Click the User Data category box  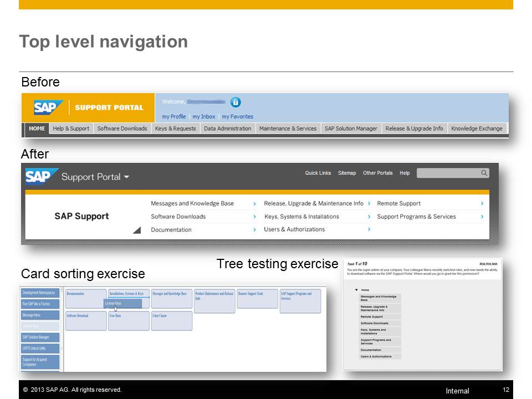pyautogui.click(x=129, y=321)
